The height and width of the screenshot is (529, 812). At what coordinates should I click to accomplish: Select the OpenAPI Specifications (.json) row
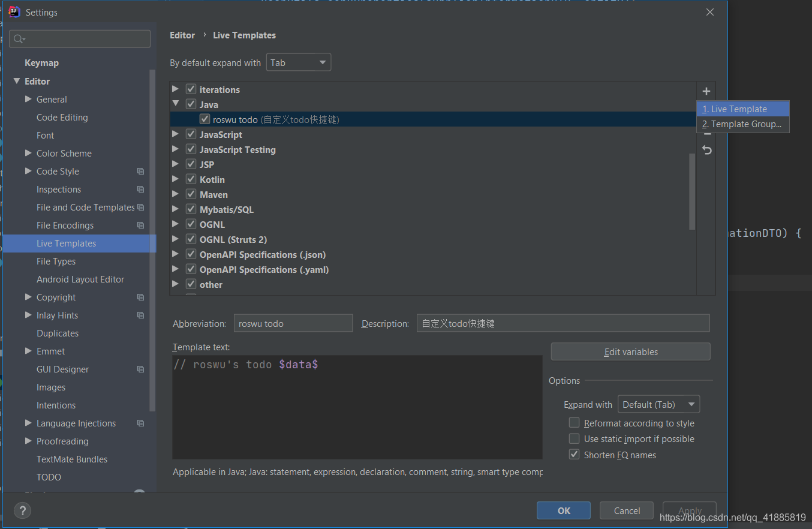click(x=433, y=254)
